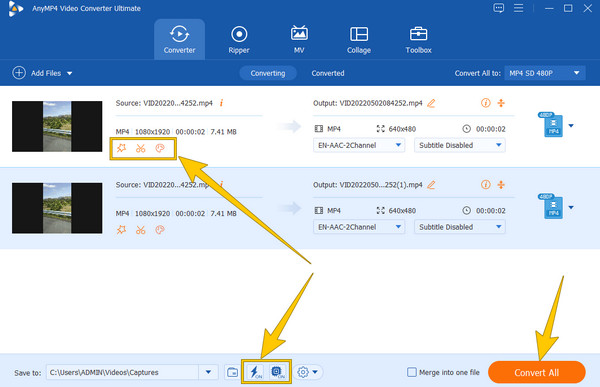Switch to the Ripper tab

[239, 39]
